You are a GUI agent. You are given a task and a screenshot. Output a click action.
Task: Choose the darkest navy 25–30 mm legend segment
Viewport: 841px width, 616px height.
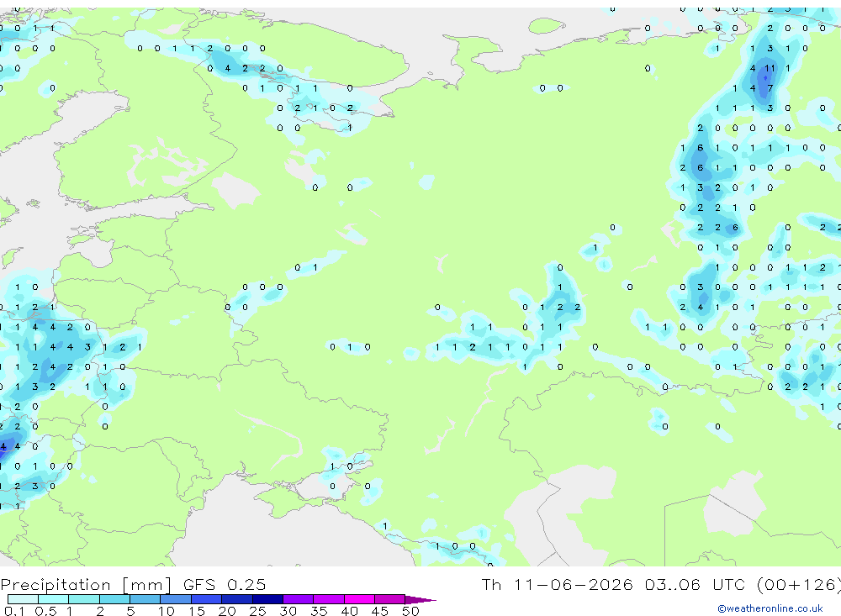click(267, 599)
